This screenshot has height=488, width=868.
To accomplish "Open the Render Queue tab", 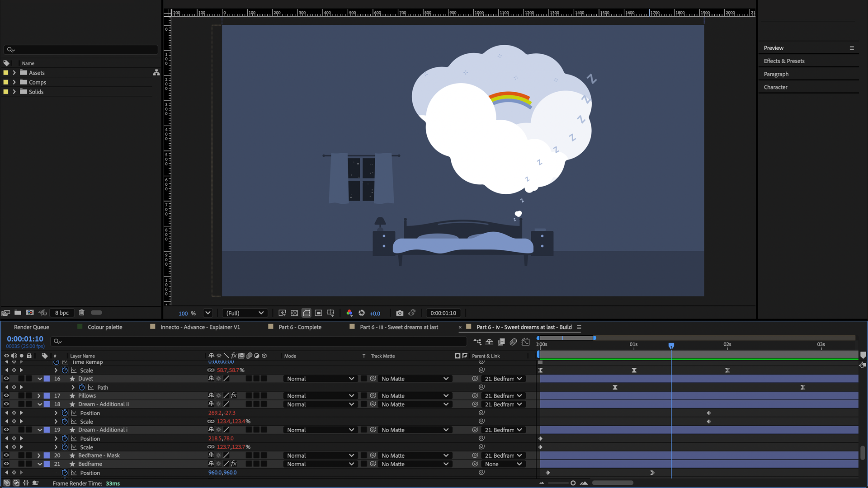I will point(31,327).
